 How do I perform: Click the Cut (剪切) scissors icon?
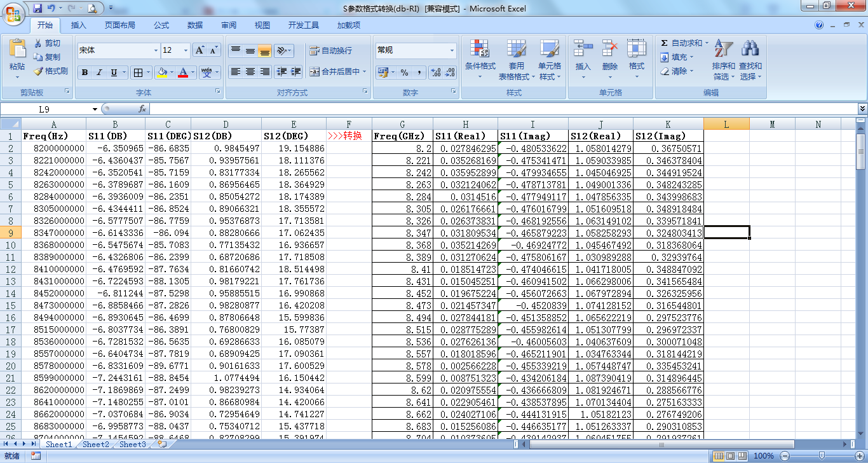[x=38, y=43]
